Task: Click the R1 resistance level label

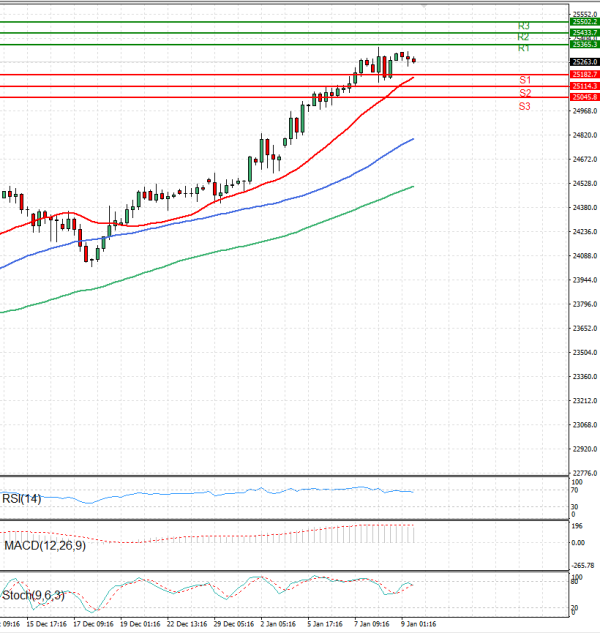Action: click(x=523, y=48)
